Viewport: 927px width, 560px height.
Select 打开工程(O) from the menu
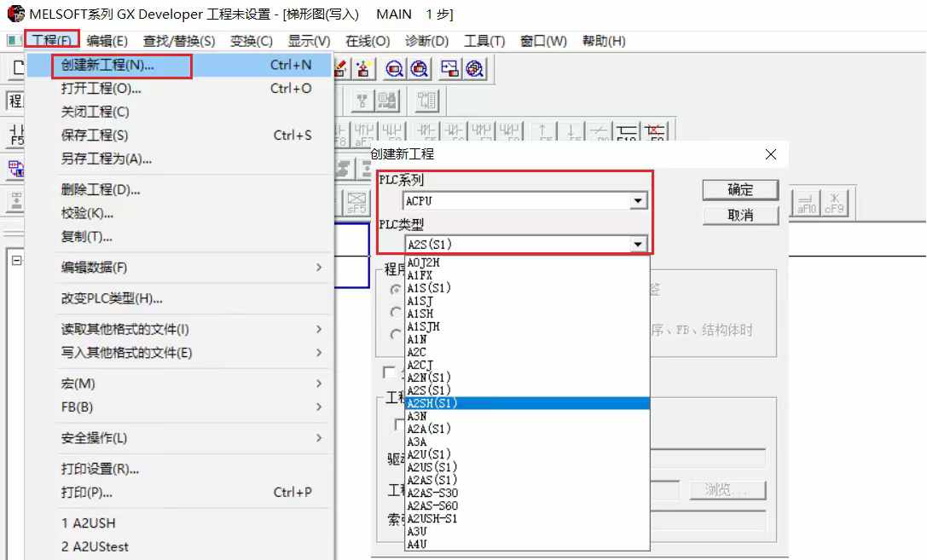coord(101,89)
